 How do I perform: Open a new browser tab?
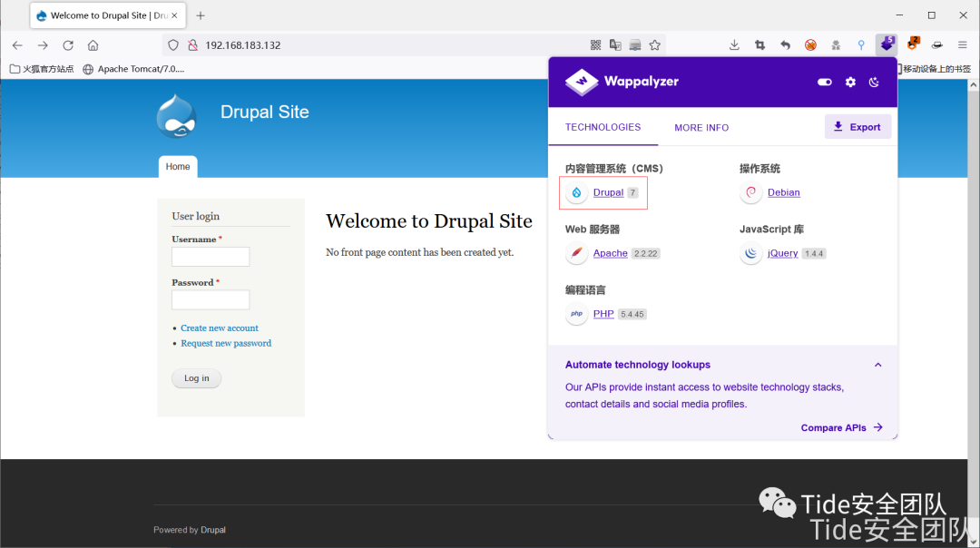point(201,15)
